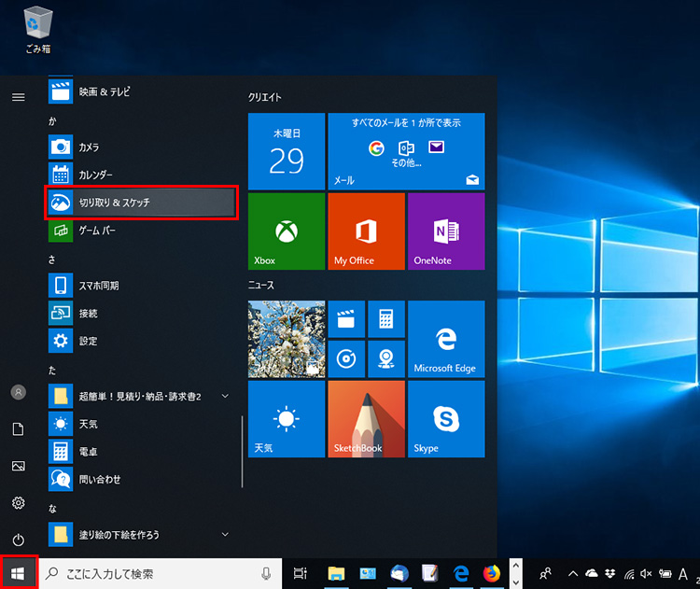Open the Microsoft Edge tile
Viewport: 700px width, 589px height.
click(x=446, y=339)
